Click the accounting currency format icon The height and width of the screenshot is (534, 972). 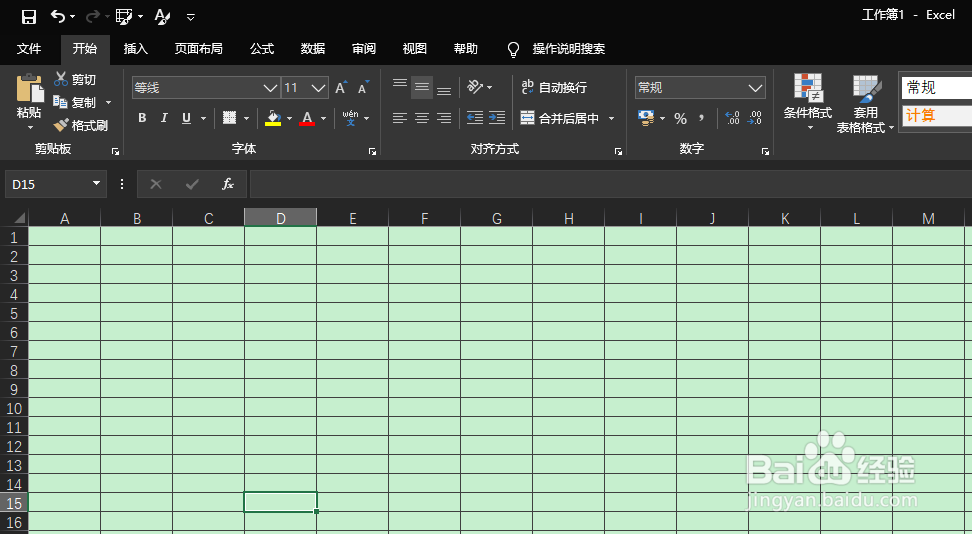(646, 118)
